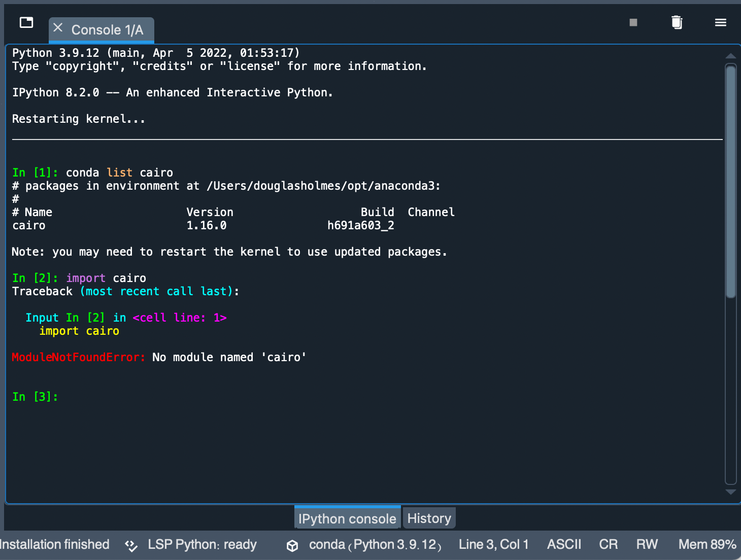Viewport: 741px width, 560px height.
Task: Click the restart kernel note text
Action: 229,252
